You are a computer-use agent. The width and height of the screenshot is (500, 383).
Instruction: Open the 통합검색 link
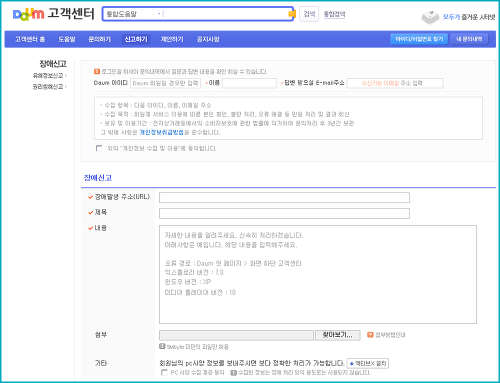334,14
